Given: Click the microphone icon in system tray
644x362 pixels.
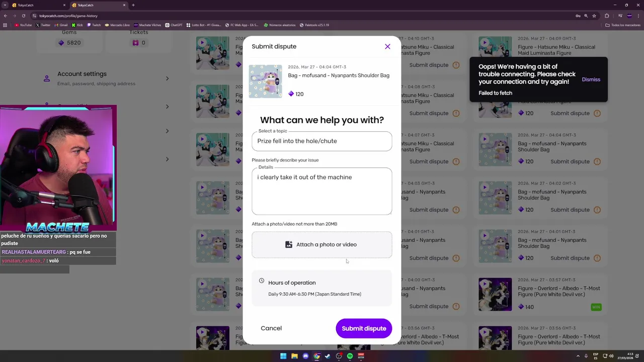Looking at the screenshot, I should 586,356.
